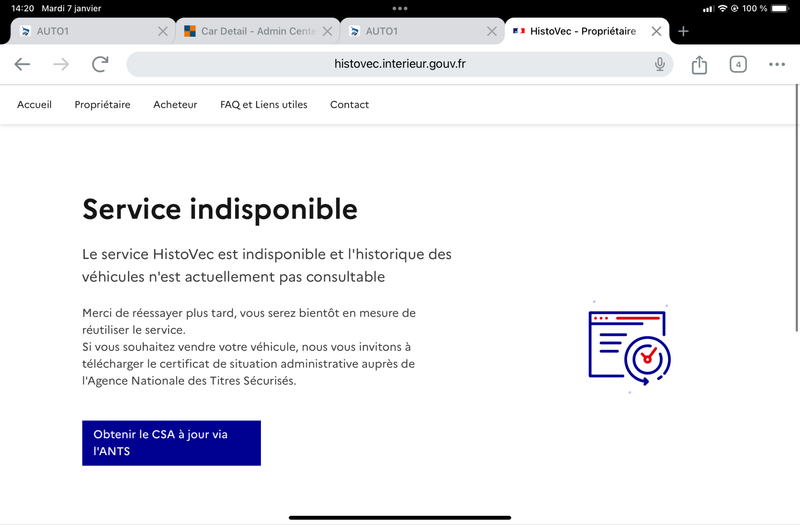
Task: Click the Service indisponible heading
Action: click(220, 209)
